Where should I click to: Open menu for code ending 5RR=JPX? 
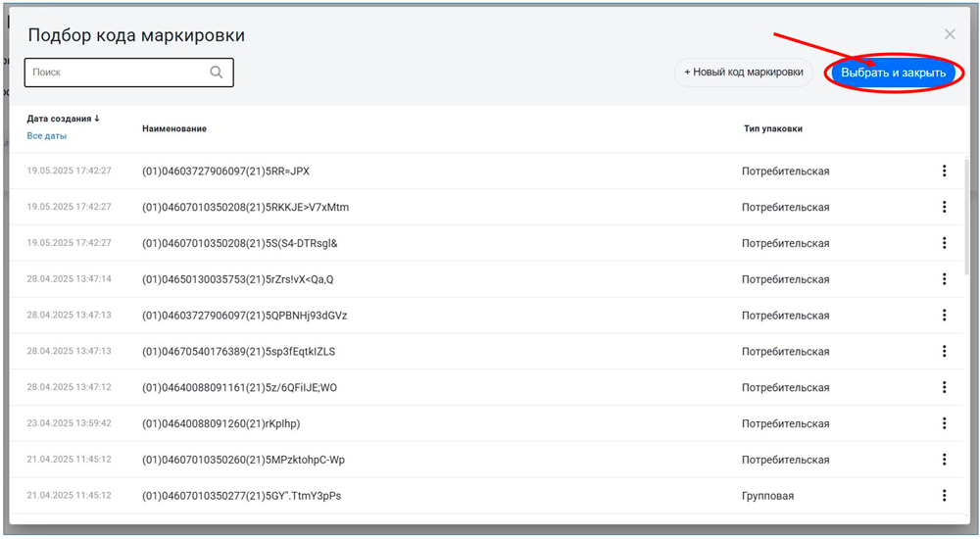tap(944, 171)
